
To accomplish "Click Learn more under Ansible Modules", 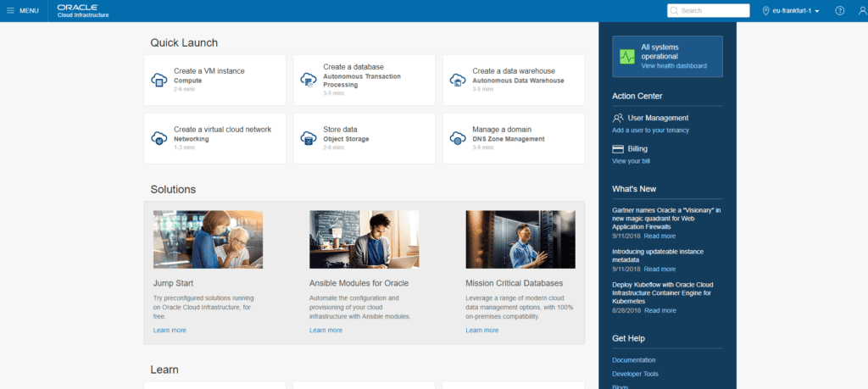I will [x=325, y=331].
